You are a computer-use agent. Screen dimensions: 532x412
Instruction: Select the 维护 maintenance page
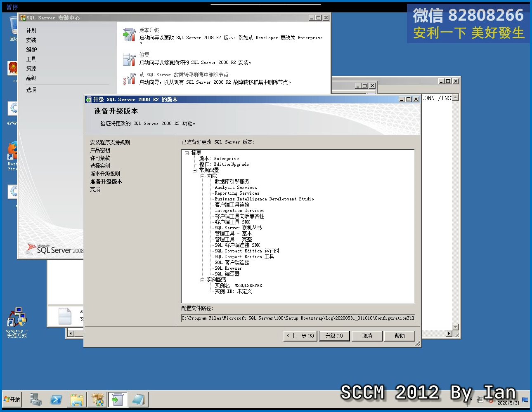tap(31, 49)
